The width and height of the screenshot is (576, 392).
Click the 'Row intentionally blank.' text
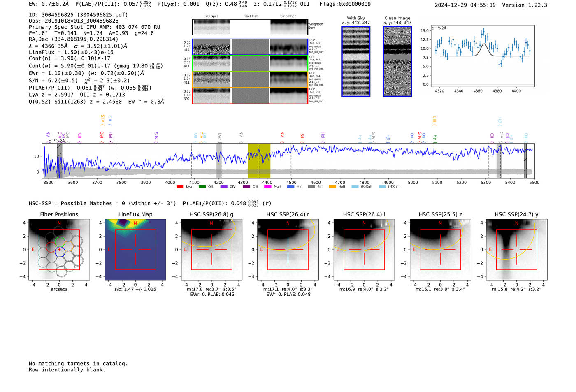[67, 370]
